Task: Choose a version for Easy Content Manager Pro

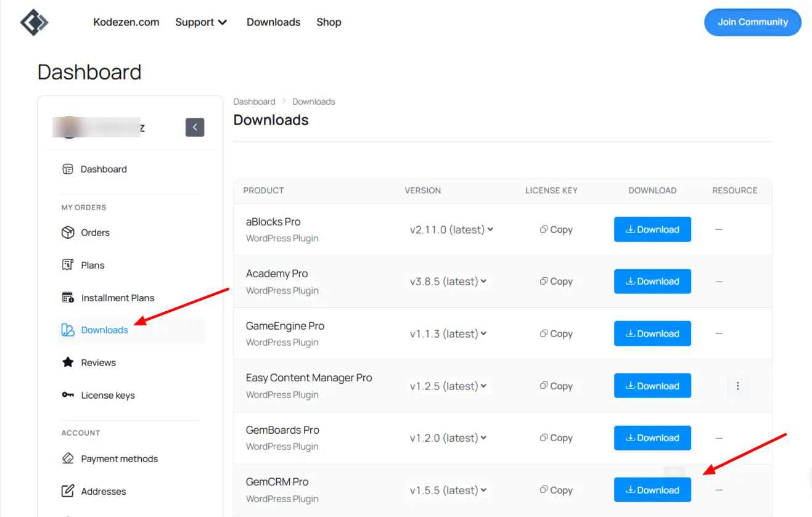Action: [448, 386]
